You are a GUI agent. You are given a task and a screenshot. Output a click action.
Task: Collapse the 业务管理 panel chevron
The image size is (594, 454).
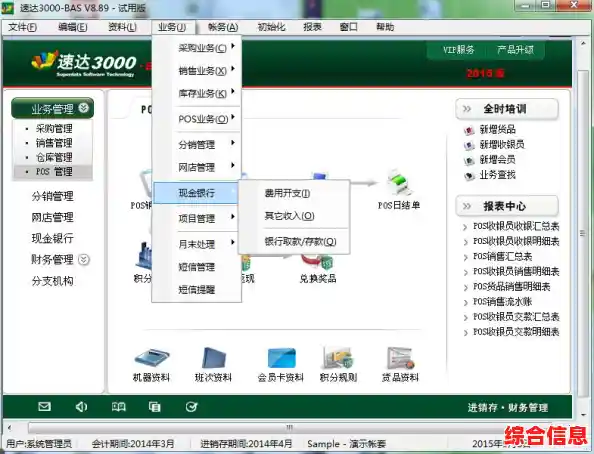coord(83,108)
